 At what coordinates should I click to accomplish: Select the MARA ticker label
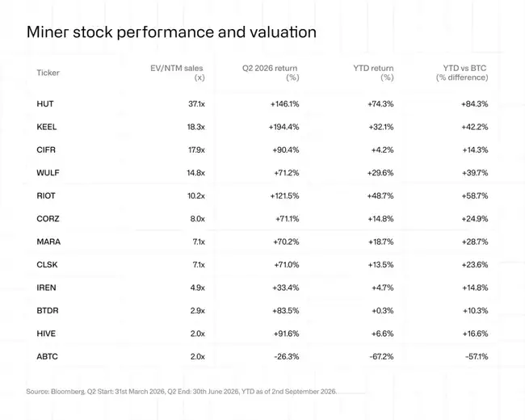[48, 241]
